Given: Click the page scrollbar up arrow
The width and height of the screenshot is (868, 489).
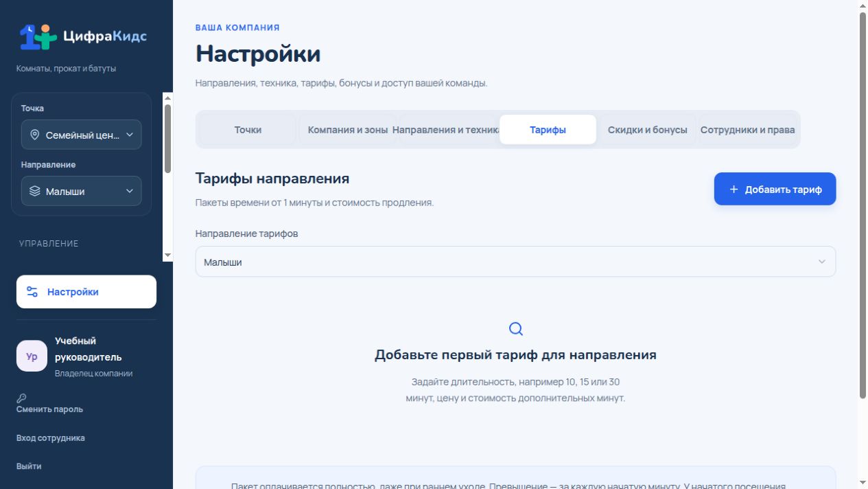Looking at the screenshot, I should click(863, 5).
